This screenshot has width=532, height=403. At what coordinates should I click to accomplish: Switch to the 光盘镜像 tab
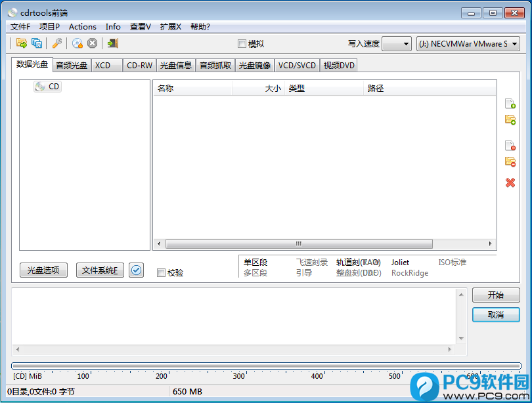(x=254, y=65)
